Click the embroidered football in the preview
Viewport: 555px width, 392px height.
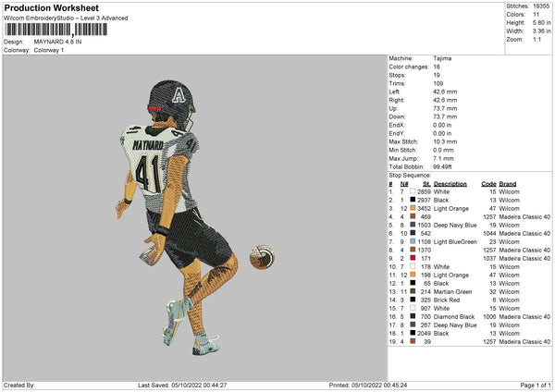click(x=262, y=257)
